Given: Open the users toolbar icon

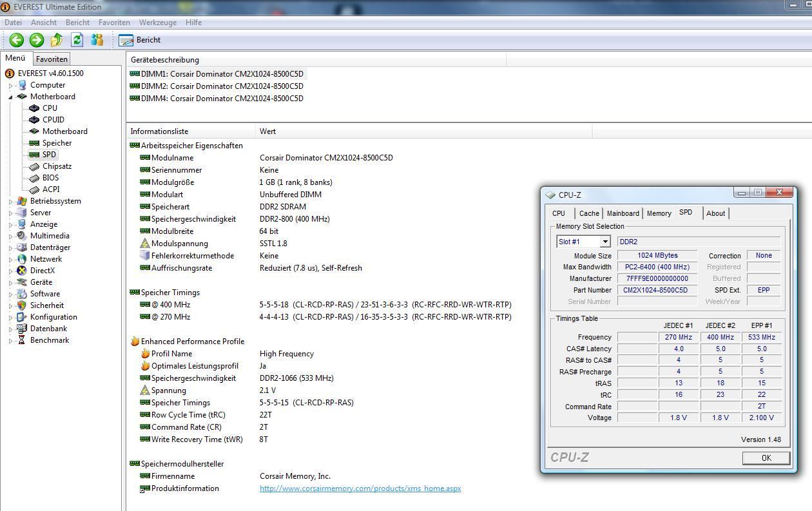Looking at the screenshot, I should (x=97, y=40).
